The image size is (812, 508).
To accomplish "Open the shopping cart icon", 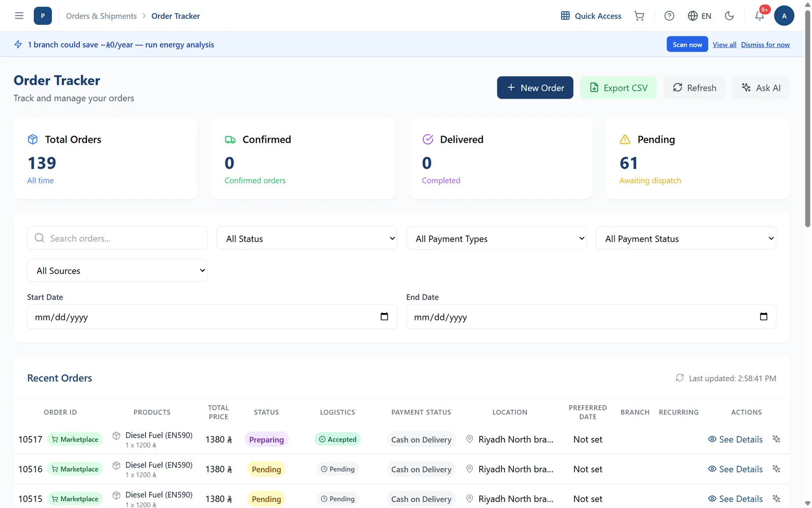I will 639,16.
